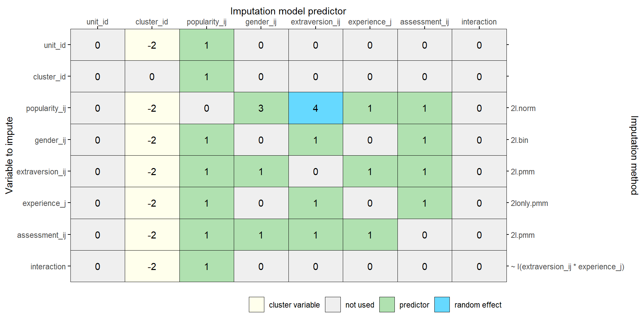Click the extraversion_ij column header label
This screenshot has height=322, width=644.
point(315,22)
